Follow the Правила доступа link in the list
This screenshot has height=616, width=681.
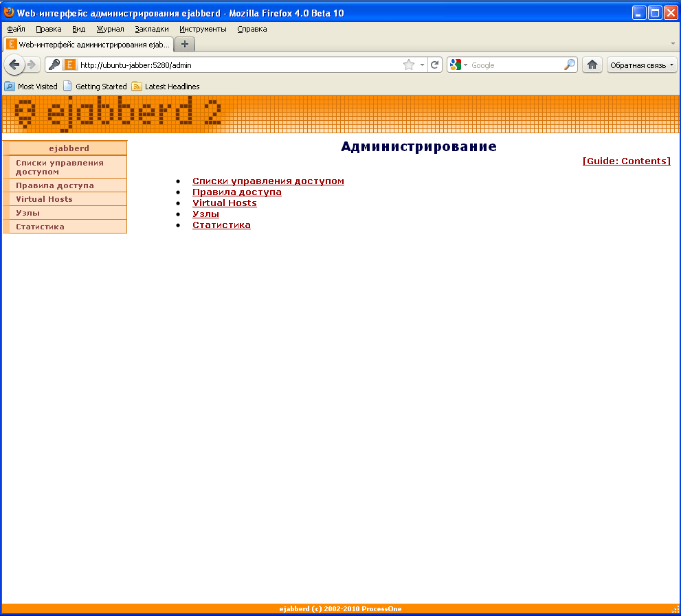pos(236,192)
